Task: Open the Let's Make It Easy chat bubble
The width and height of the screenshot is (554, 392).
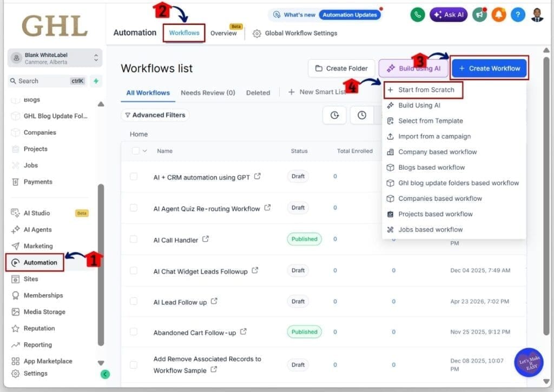Action: pos(529,362)
